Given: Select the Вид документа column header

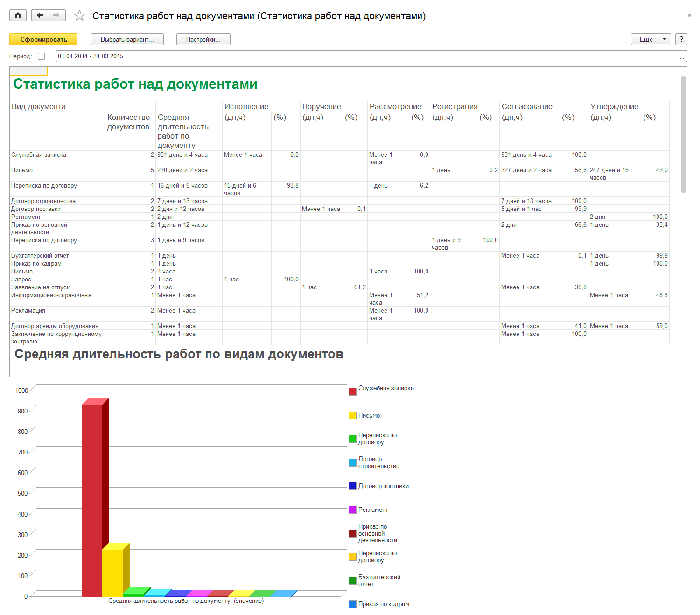Looking at the screenshot, I should click(39, 106).
